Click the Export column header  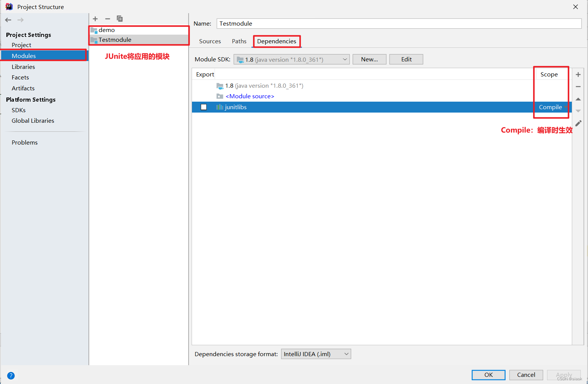pyautogui.click(x=205, y=75)
